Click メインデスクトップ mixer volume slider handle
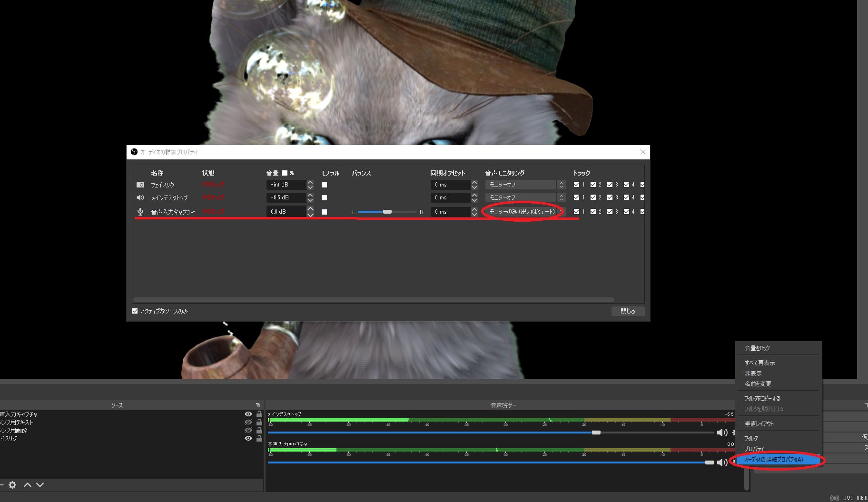This screenshot has width=868, height=502. point(596,433)
